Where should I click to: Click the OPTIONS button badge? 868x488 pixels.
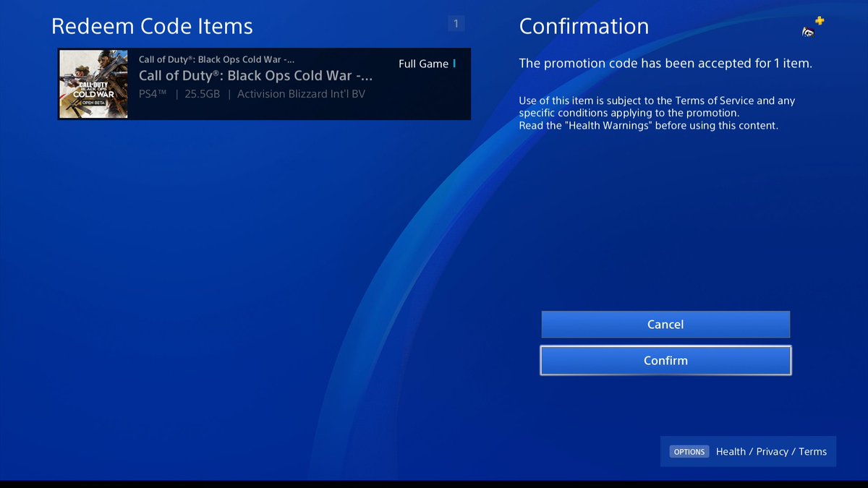689,452
